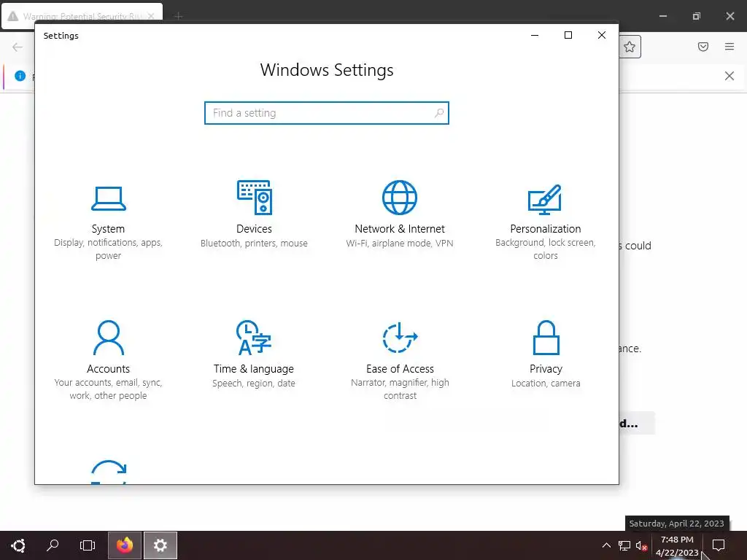Close the Settings window
The width and height of the screenshot is (747, 560).
[602, 35]
